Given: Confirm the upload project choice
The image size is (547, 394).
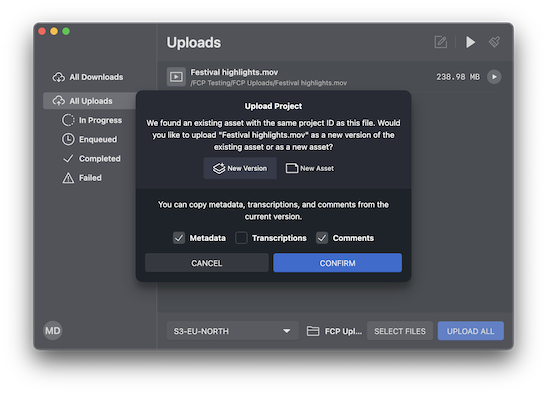Looking at the screenshot, I should (x=337, y=263).
